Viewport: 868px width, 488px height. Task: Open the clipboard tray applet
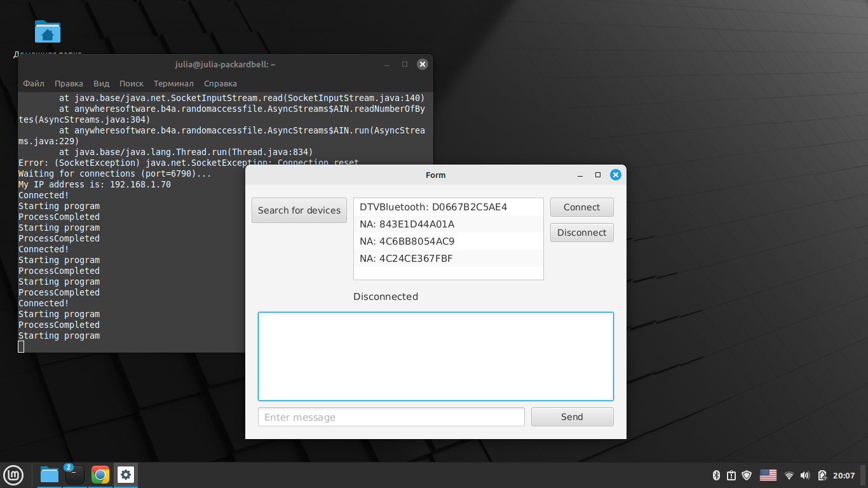[x=731, y=475]
